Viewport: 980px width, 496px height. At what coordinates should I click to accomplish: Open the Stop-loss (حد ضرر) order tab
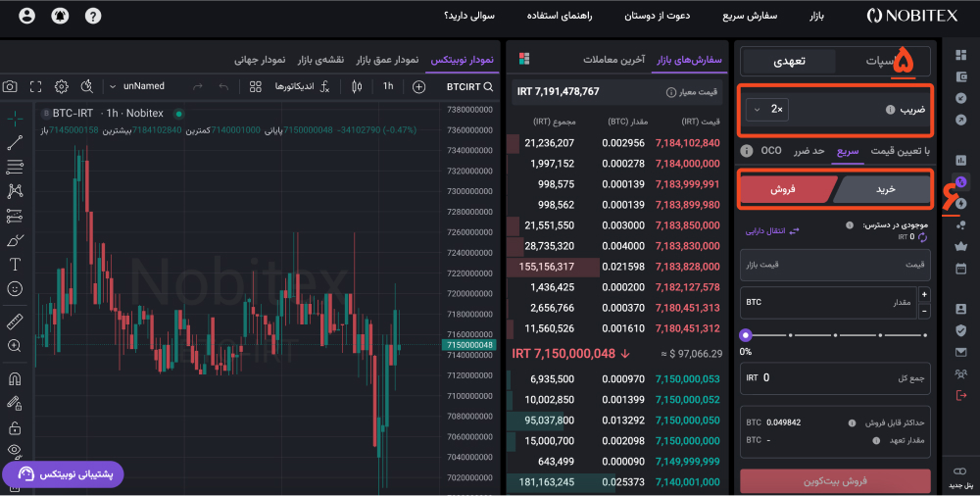pos(809,151)
